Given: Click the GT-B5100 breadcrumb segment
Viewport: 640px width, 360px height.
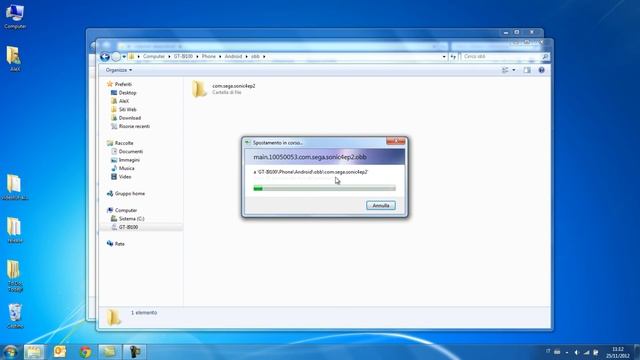Looking at the screenshot, I should coord(183,56).
